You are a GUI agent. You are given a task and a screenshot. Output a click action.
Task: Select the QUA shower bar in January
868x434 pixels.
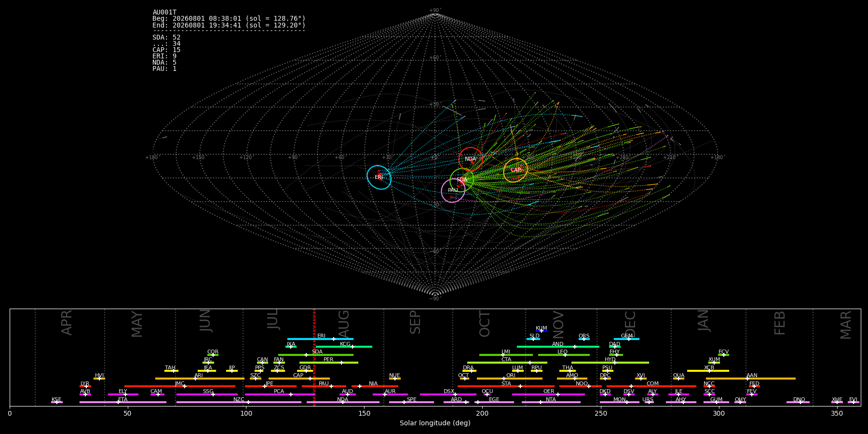click(x=678, y=379)
